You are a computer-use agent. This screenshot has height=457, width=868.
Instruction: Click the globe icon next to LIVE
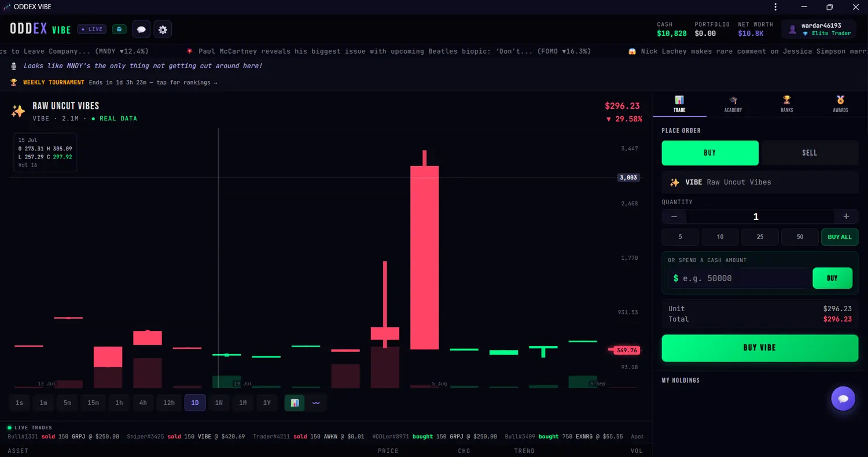[119, 29]
